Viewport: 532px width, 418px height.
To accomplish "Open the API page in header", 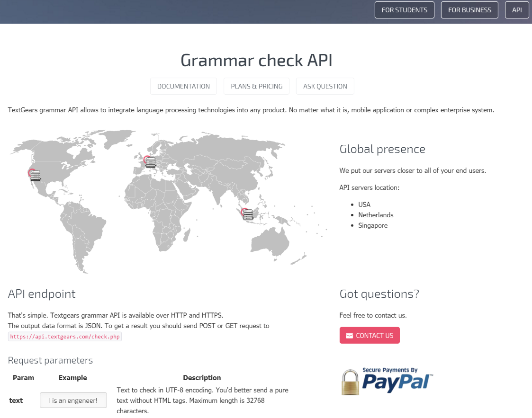I will click(x=517, y=10).
